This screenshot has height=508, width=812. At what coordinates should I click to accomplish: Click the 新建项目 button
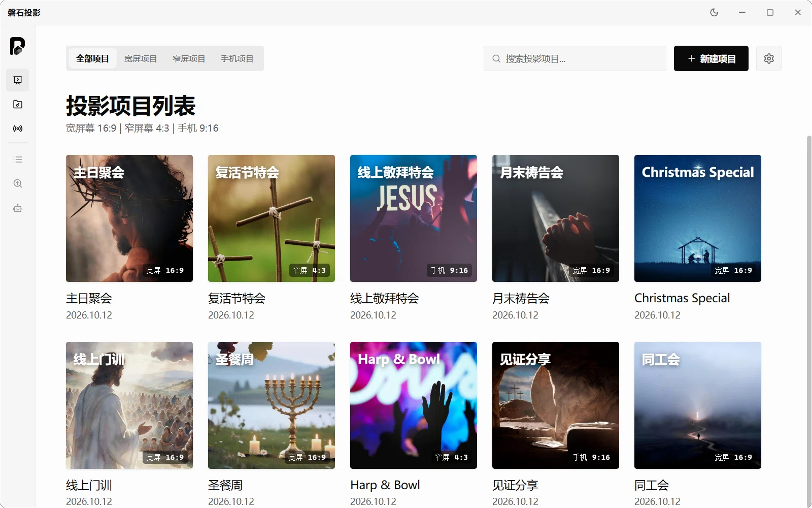click(x=711, y=58)
